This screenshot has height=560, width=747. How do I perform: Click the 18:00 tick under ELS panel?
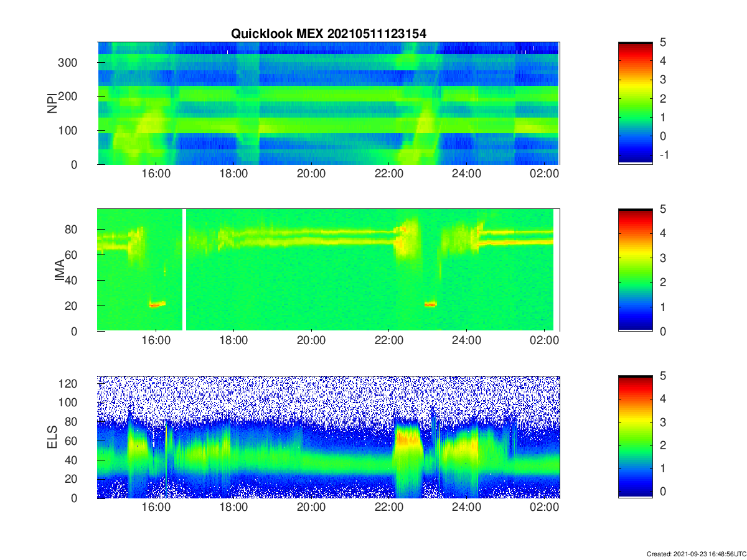point(233,508)
